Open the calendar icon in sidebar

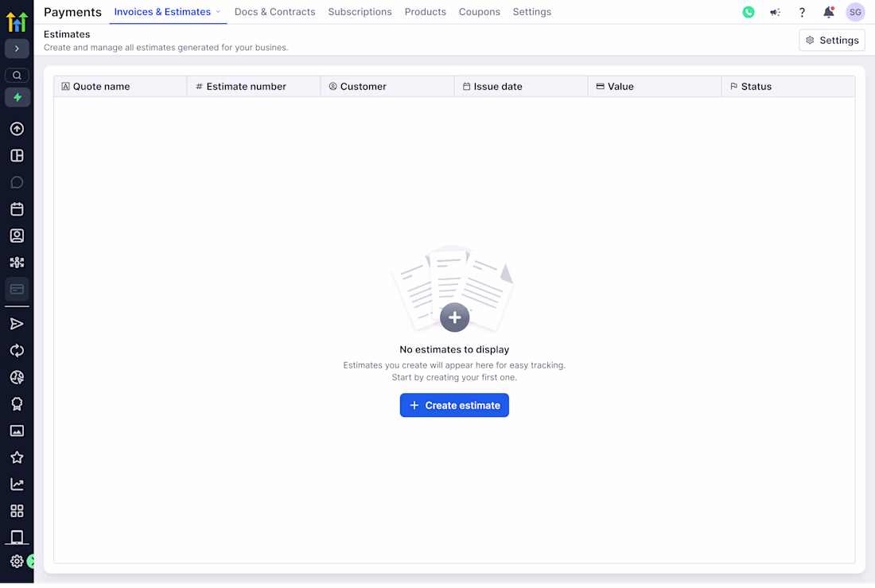17,210
